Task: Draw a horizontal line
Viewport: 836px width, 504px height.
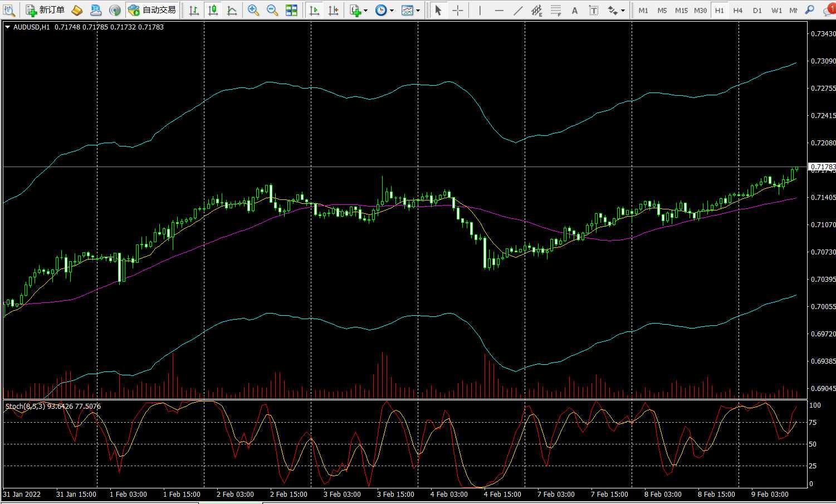Action: click(x=499, y=10)
